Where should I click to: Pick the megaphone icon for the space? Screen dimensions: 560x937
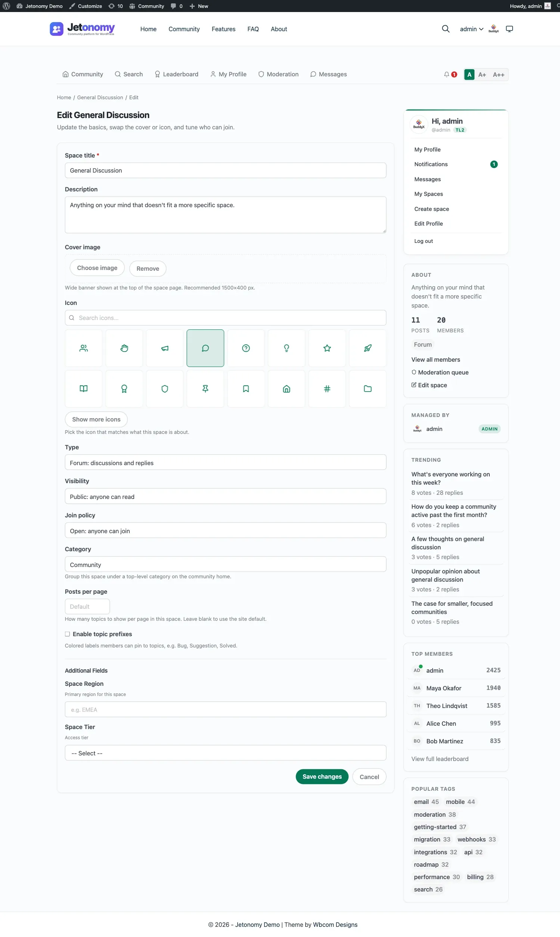click(165, 348)
